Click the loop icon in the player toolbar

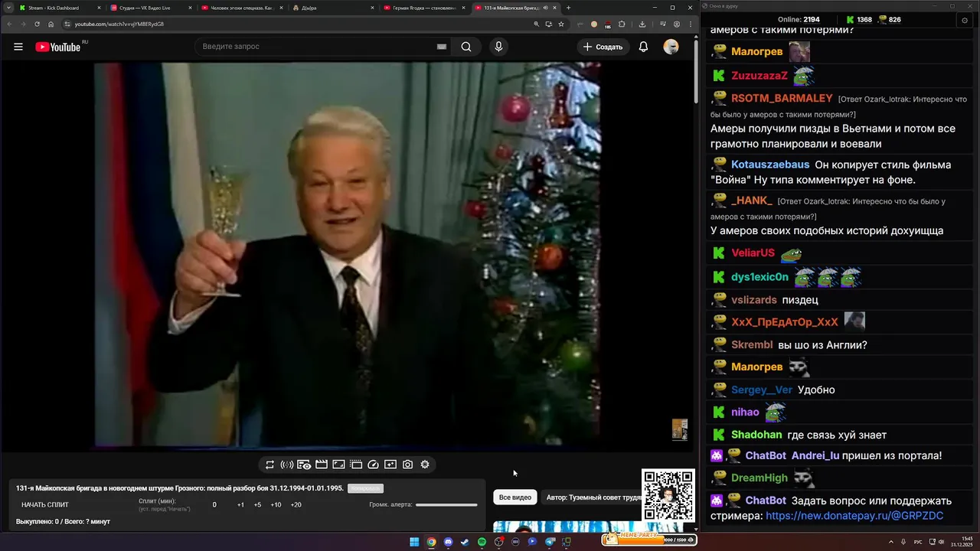pyautogui.click(x=269, y=465)
